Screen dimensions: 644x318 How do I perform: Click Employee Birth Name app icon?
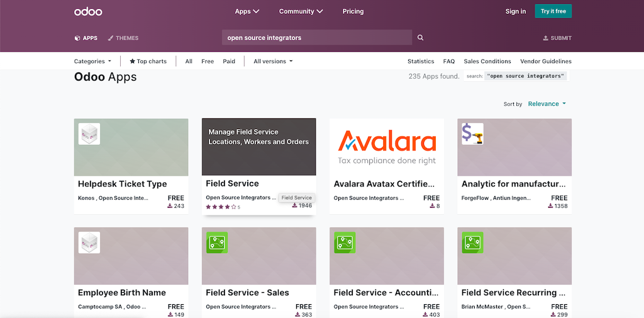click(89, 242)
